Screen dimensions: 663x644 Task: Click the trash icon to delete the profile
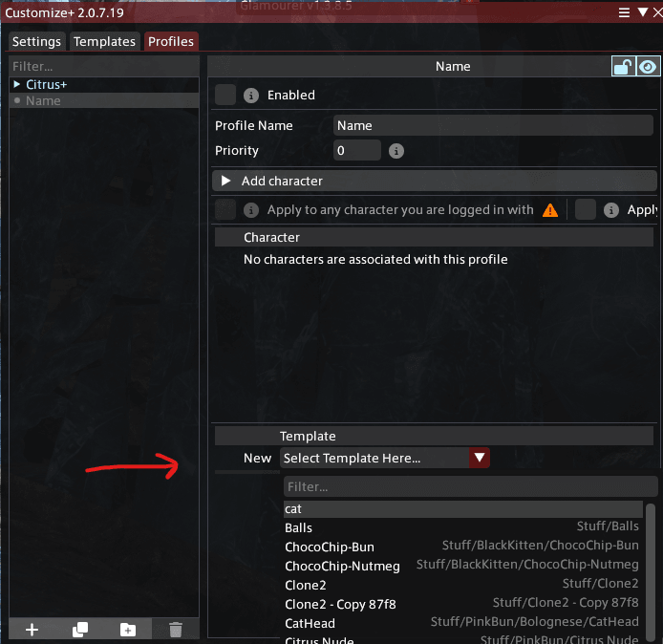(176, 630)
